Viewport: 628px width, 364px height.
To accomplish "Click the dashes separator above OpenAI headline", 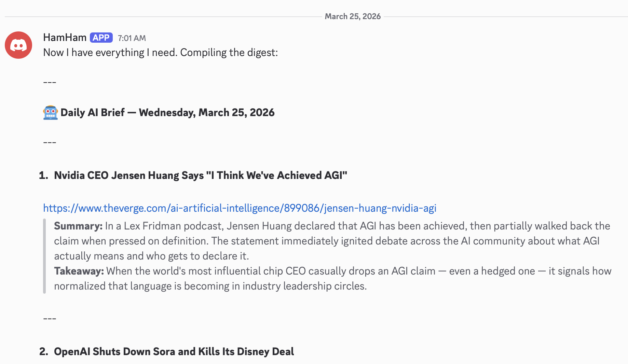I will click(50, 319).
